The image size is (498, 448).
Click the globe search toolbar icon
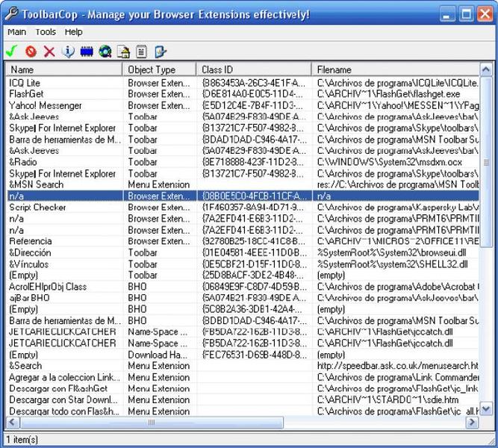pos(105,52)
